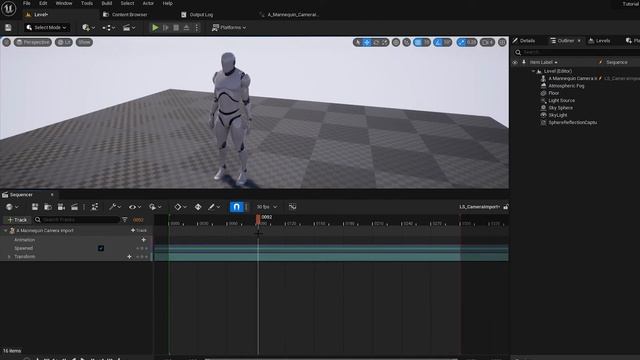Image resolution: width=640 pixels, height=360 pixels.
Task: Click the Unreal Engine logo icon
Action: coord(8,9)
